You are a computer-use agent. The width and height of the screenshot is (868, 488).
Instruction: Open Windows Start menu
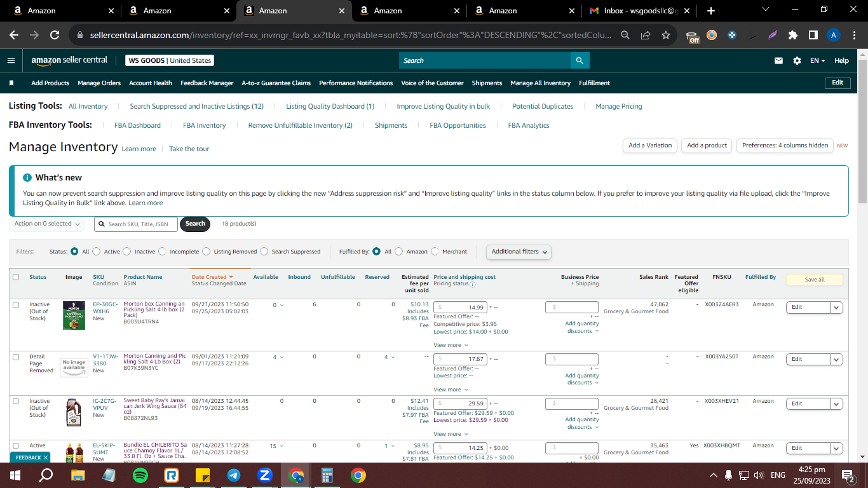point(15,475)
